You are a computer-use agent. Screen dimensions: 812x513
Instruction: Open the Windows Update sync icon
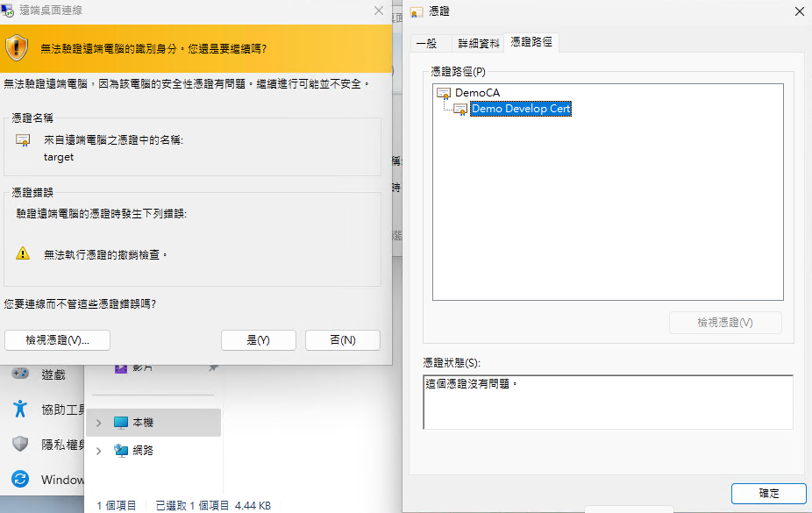[x=19, y=480]
